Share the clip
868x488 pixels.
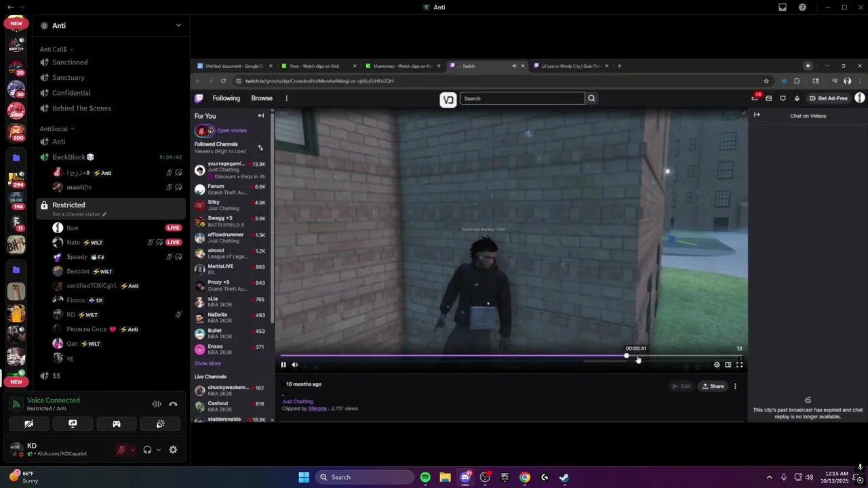point(713,386)
